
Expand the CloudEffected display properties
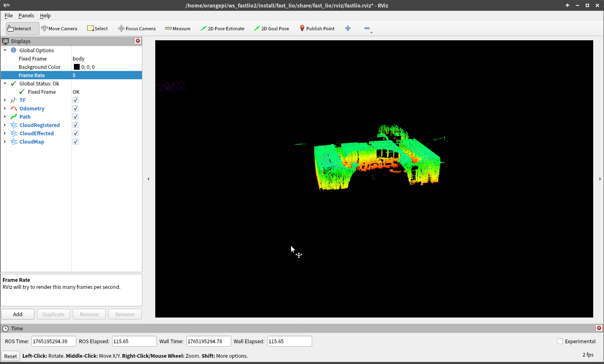click(5, 133)
